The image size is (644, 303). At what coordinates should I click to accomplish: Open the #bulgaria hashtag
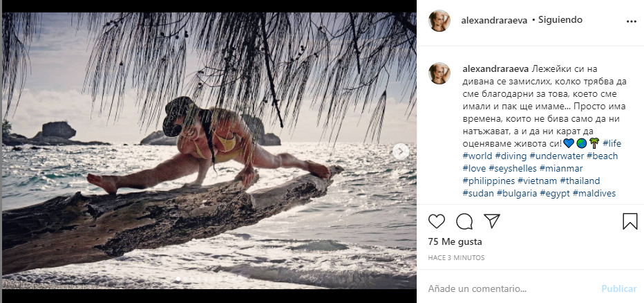(517, 193)
